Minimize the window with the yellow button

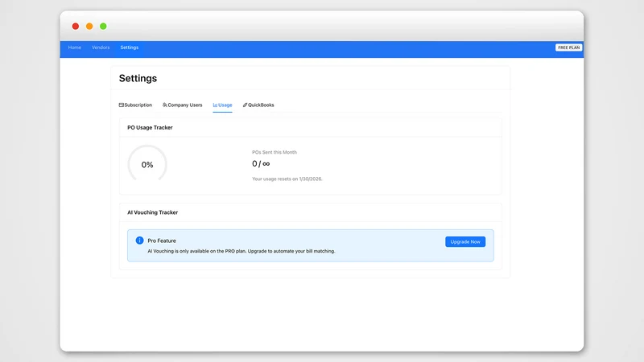point(89,27)
